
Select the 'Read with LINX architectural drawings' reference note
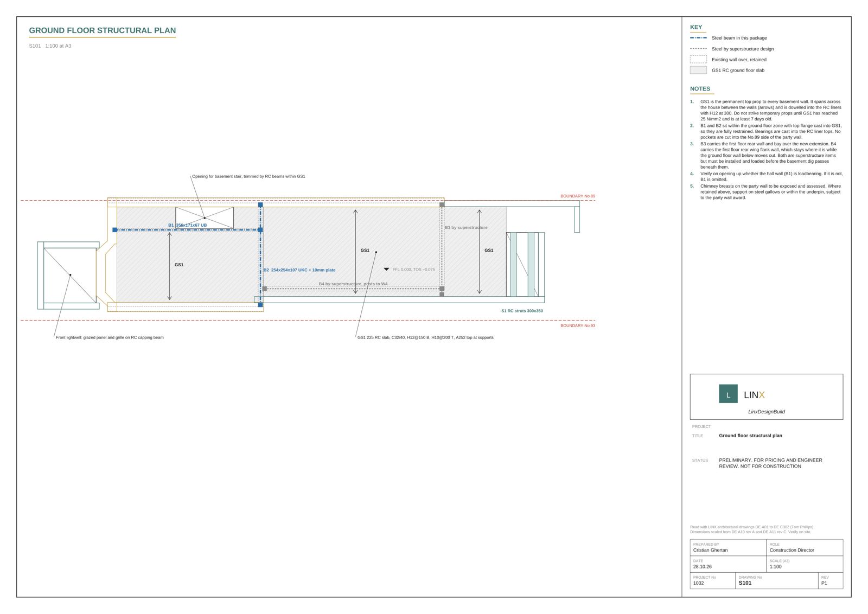pyautogui.click(x=752, y=529)
